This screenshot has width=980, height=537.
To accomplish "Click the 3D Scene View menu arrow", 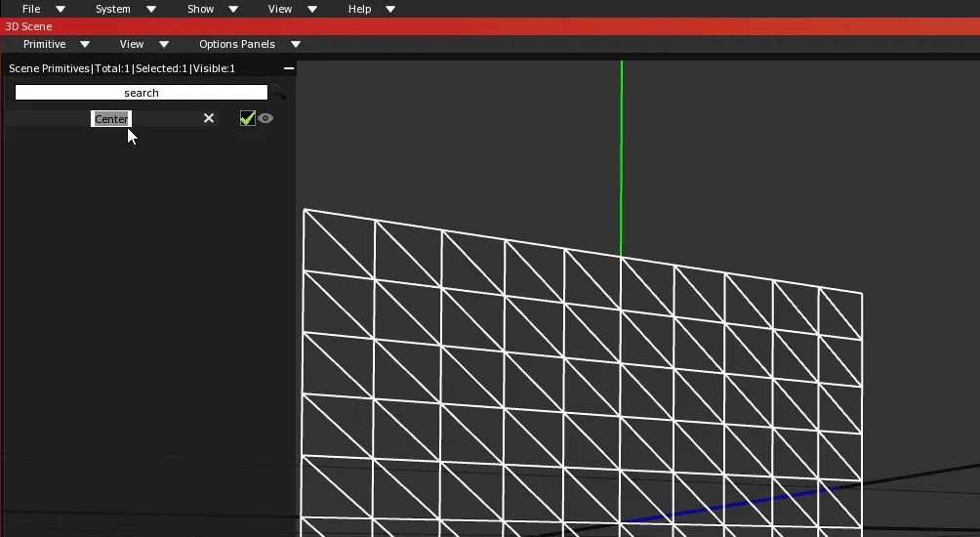I will pos(164,44).
